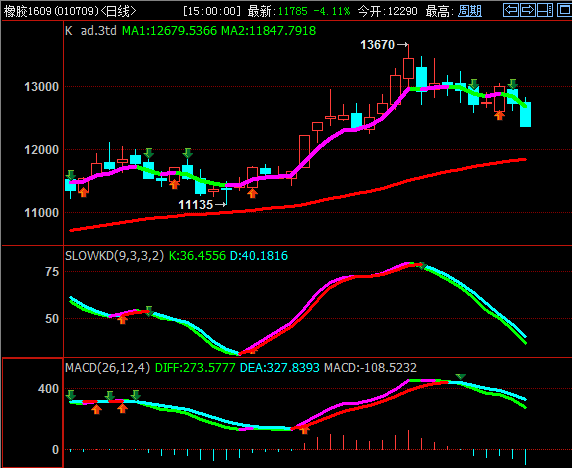Click the SLOWKD(9,3,3,2) indicator label
Image resolution: width=572 pixels, height=468 pixels.
coord(115,256)
